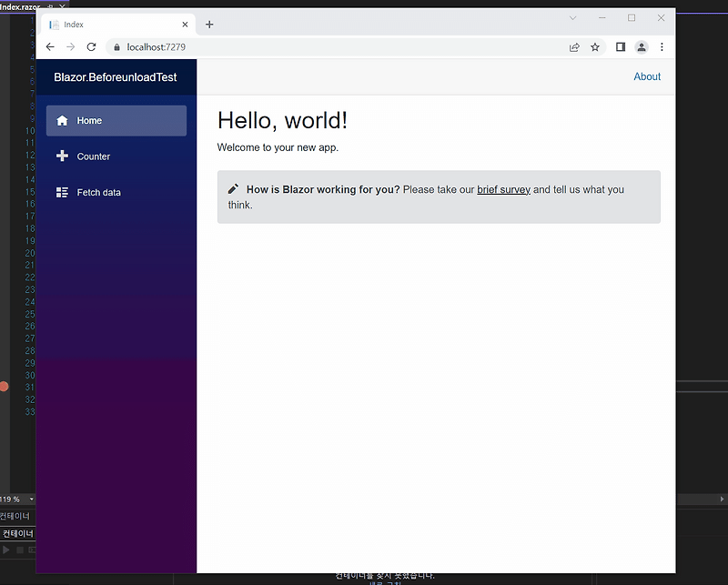Click the Blazor.BeforeunloadTest brand heading

[115, 77]
